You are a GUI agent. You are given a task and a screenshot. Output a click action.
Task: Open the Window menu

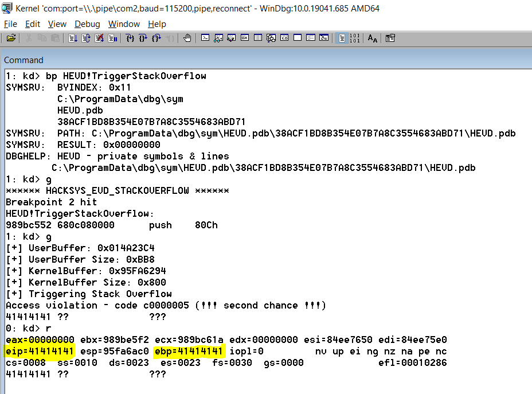(x=124, y=24)
